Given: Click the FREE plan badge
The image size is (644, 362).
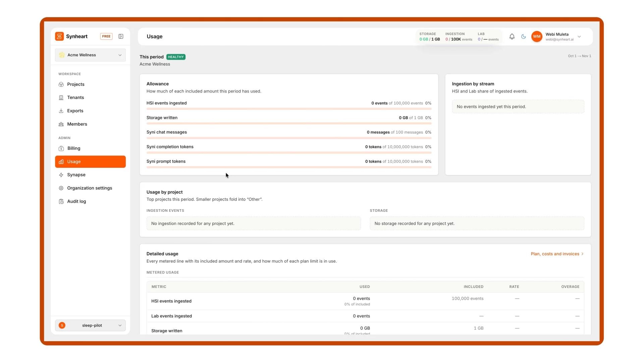Looking at the screenshot, I should [106, 37].
